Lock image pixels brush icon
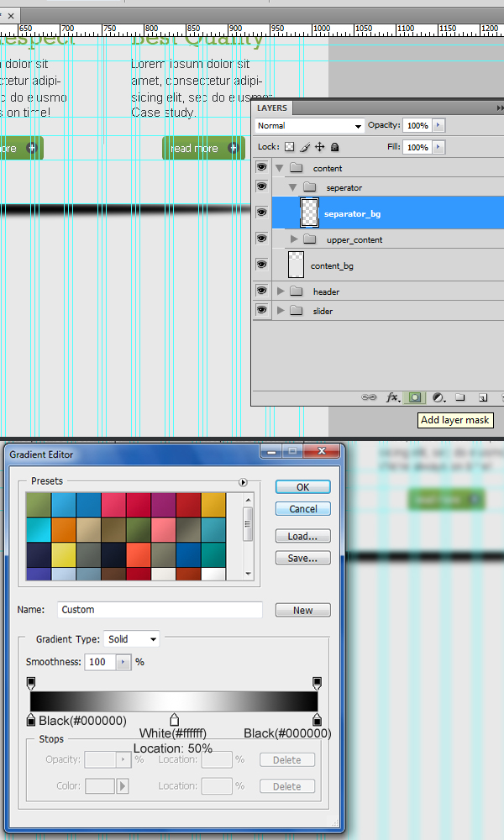The image size is (504, 840). tap(305, 147)
